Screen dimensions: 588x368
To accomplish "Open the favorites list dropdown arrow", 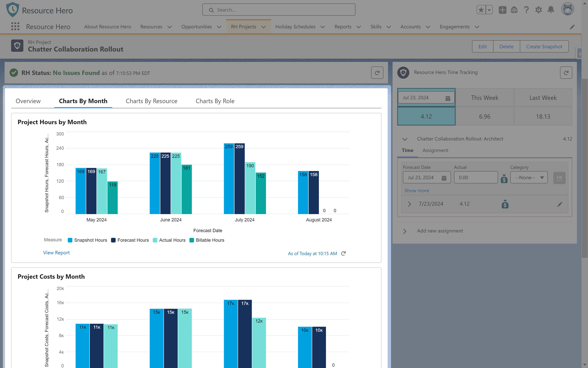I will coord(489,10).
